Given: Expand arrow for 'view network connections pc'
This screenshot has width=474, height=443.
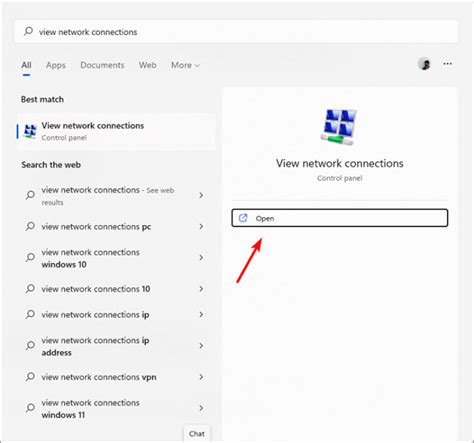Looking at the screenshot, I should coord(201,227).
